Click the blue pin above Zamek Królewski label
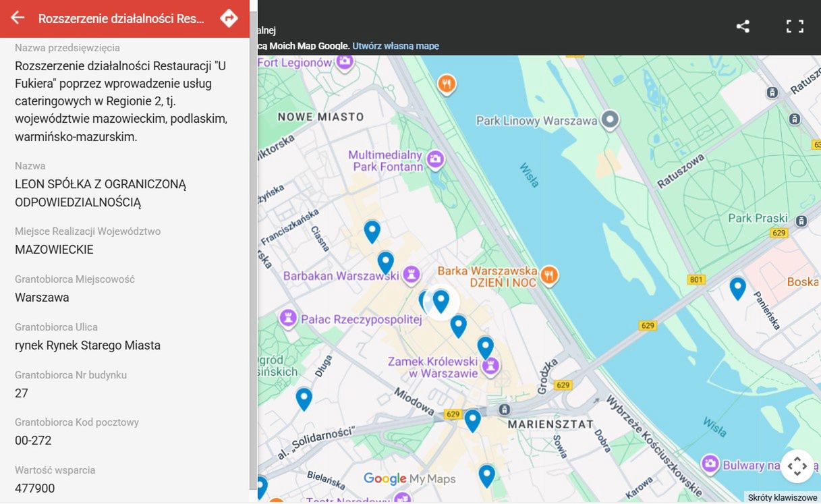The image size is (821, 504). click(x=486, y=347)
